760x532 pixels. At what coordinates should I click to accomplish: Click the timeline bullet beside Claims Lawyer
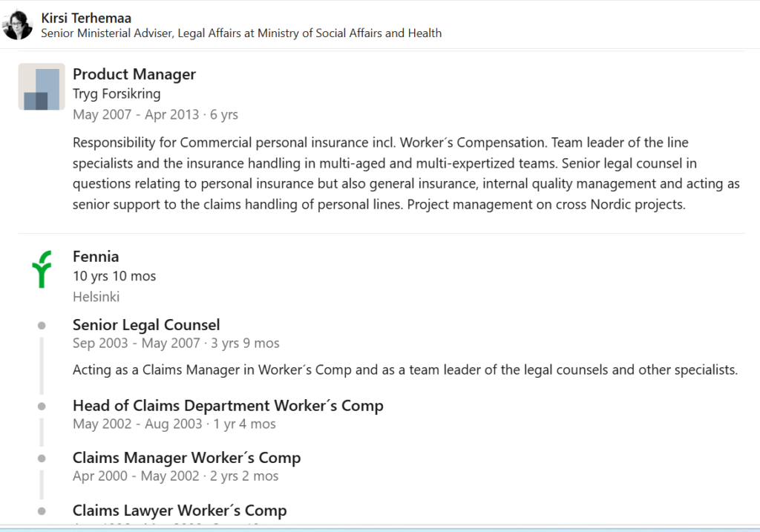42,510
